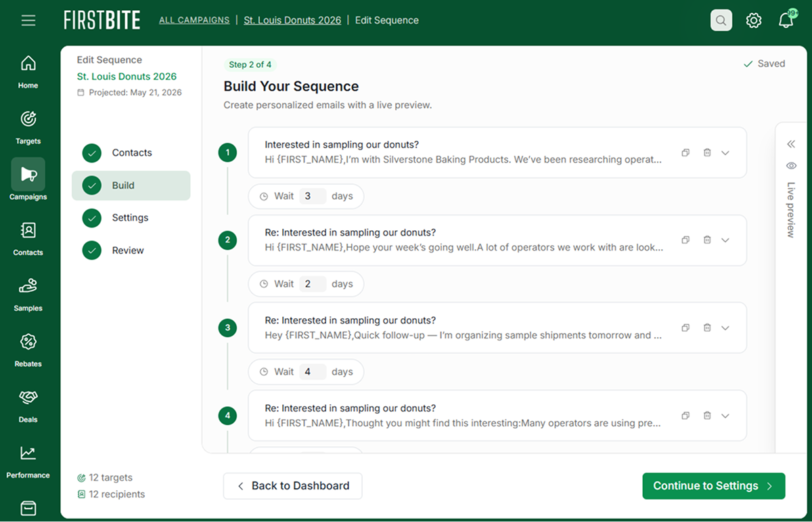
Task: Click step number 3 circle marker
Action: pyautogui.click(x=227, y=328)
